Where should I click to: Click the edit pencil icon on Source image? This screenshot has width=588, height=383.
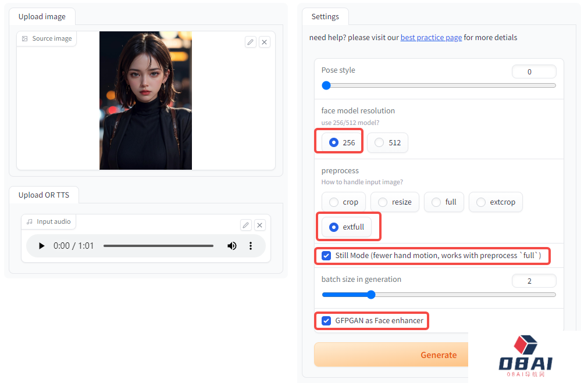click(250, 42)
